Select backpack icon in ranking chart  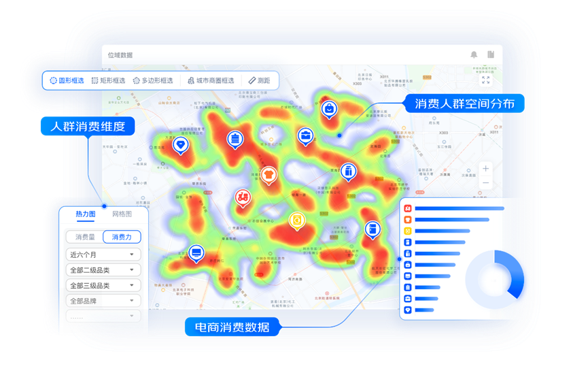pyautogui.click(x=408, y=287)
